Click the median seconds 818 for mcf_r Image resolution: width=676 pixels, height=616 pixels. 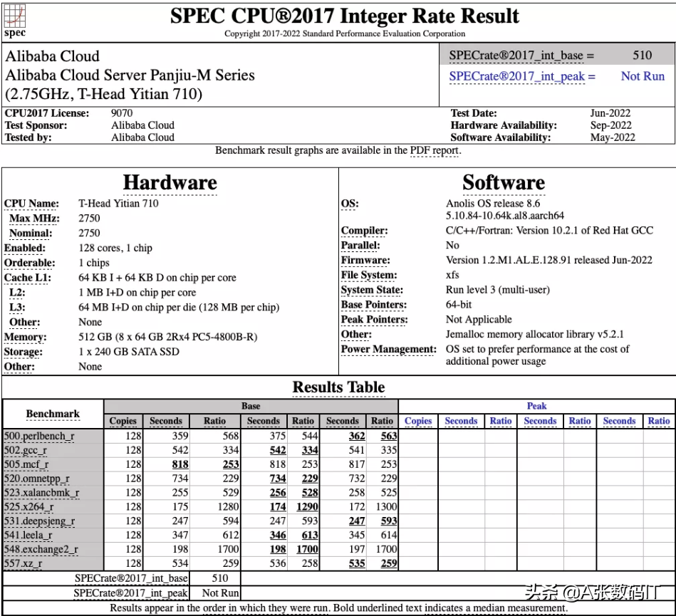[x=180, y=465]
